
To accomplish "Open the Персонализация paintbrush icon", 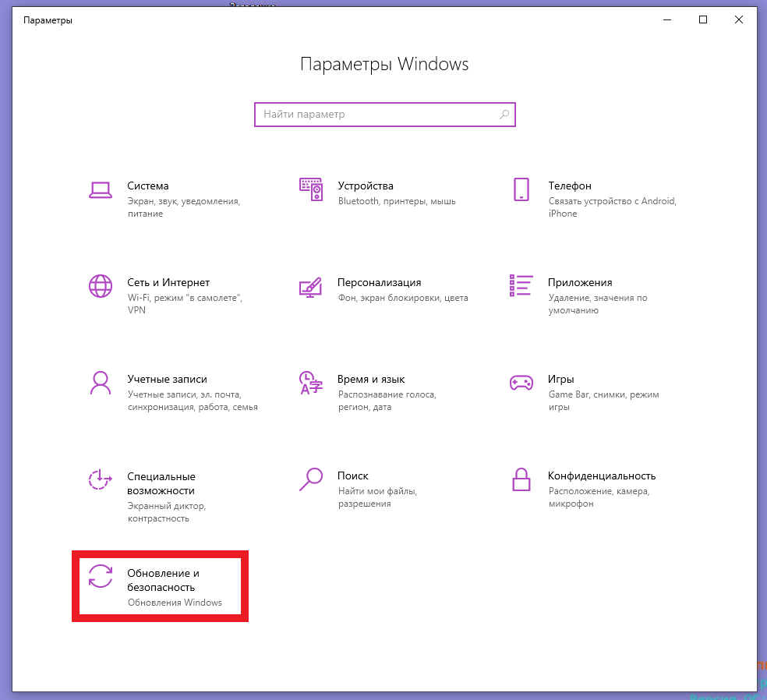I will [311, 286].
